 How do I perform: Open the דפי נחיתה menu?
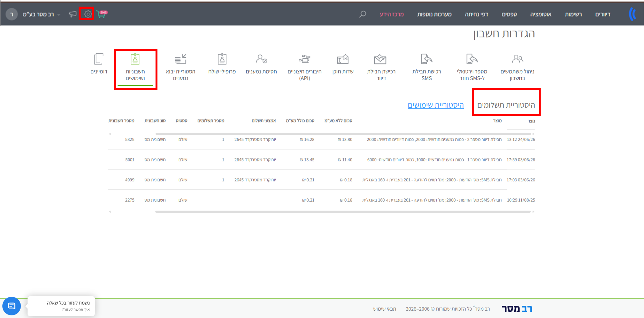pyautogui.click(x=477, y=14)
